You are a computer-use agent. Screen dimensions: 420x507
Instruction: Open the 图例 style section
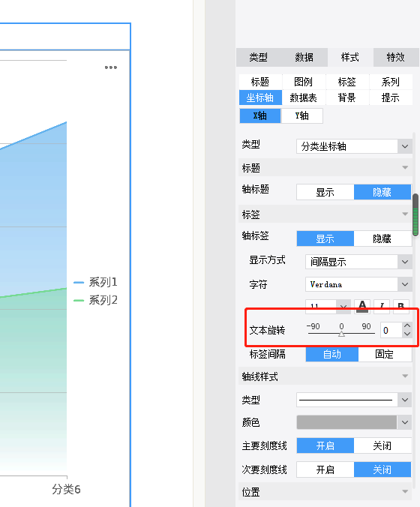pyautogui.click(x=304, y=82)
